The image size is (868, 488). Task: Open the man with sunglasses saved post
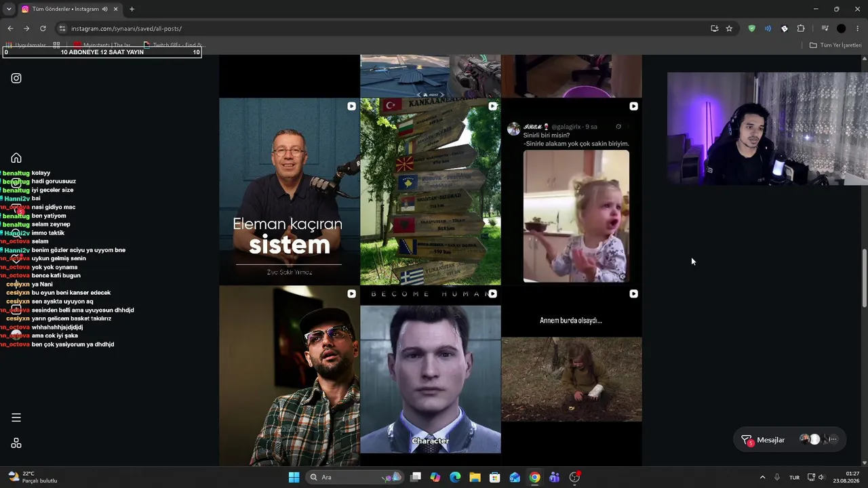pyautogui.click(x=290, y=376)
